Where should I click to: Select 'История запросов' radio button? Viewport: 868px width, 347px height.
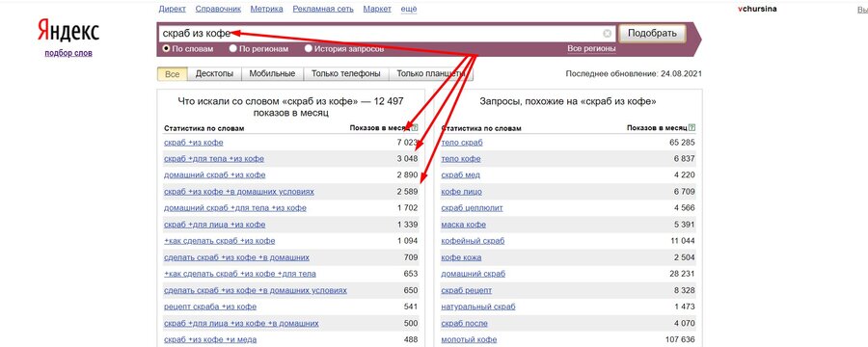click(309, 49)
